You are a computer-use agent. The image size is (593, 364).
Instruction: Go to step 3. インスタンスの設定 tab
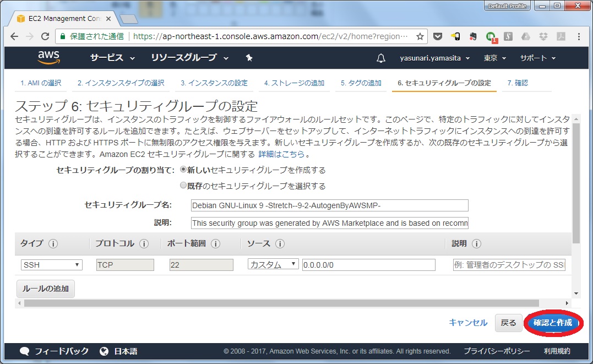[x=214, y=83]
